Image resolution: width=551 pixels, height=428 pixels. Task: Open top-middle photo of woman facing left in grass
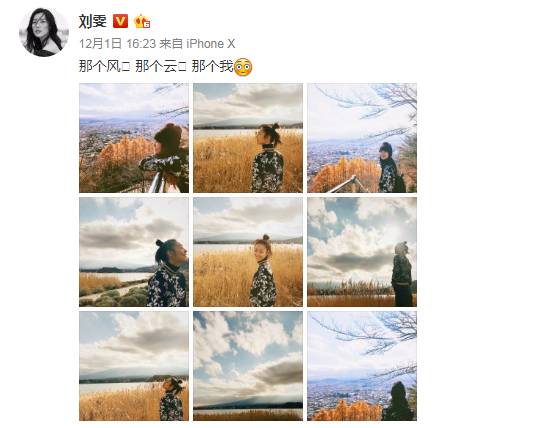point(248,138)
